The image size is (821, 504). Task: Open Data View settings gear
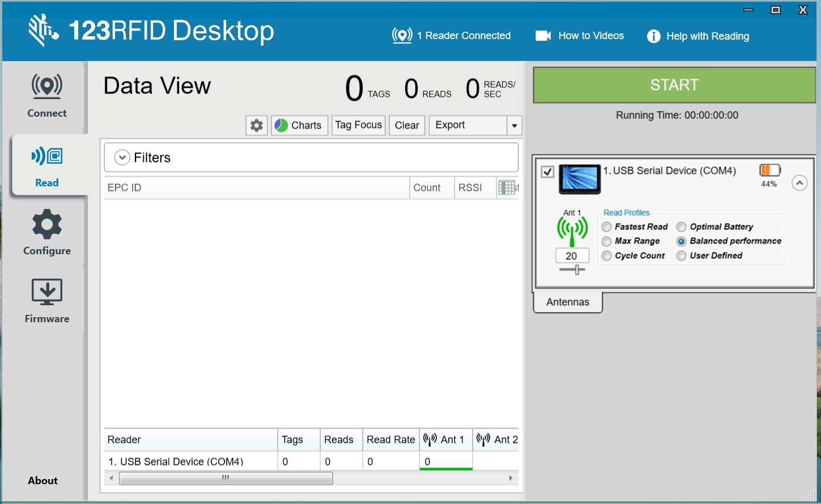point(257,125)
